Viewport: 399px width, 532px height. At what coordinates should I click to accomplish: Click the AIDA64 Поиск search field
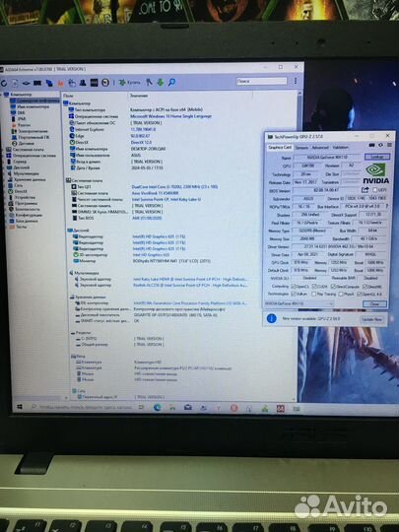(262, 81)
